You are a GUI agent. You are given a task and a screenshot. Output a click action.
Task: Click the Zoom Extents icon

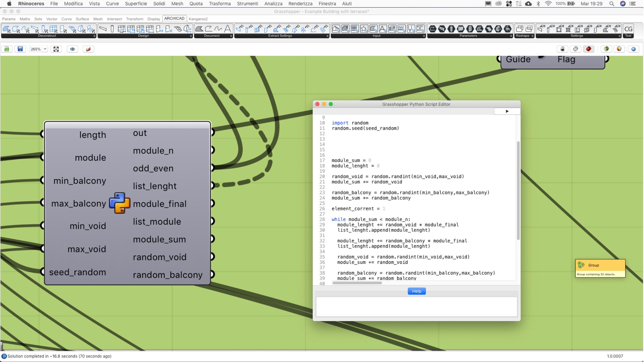click(56, 49)
